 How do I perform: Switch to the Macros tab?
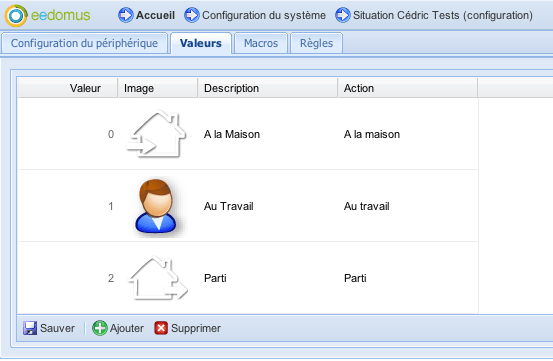261,43
